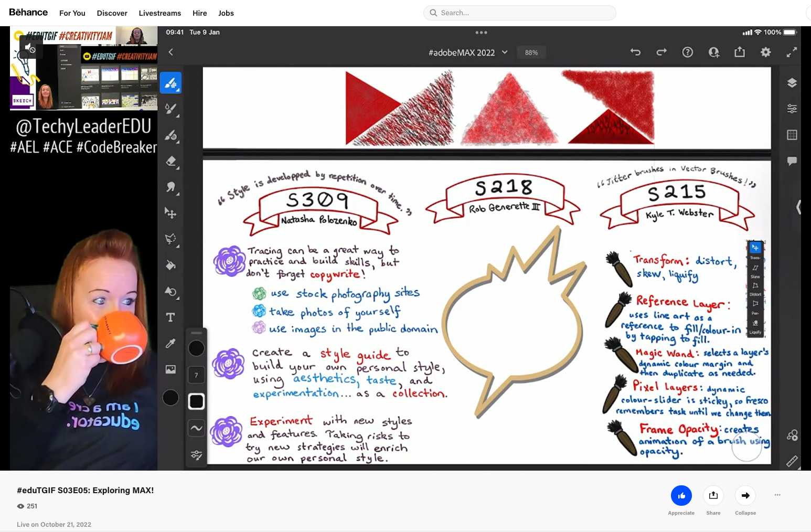The image size is (811, 532).
Task: Choose the Skew transform option
Action: pyautogui.click(x=755, y=270)
